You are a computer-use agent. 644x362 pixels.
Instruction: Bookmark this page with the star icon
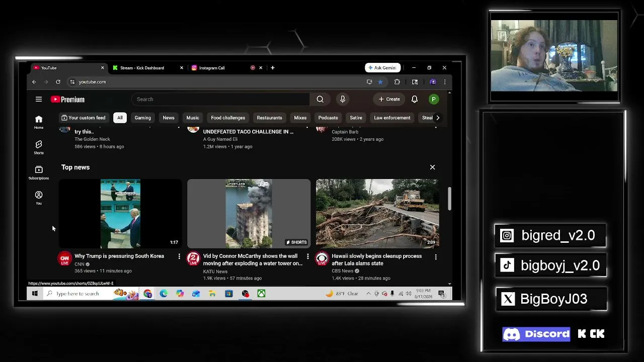[380, 81]
